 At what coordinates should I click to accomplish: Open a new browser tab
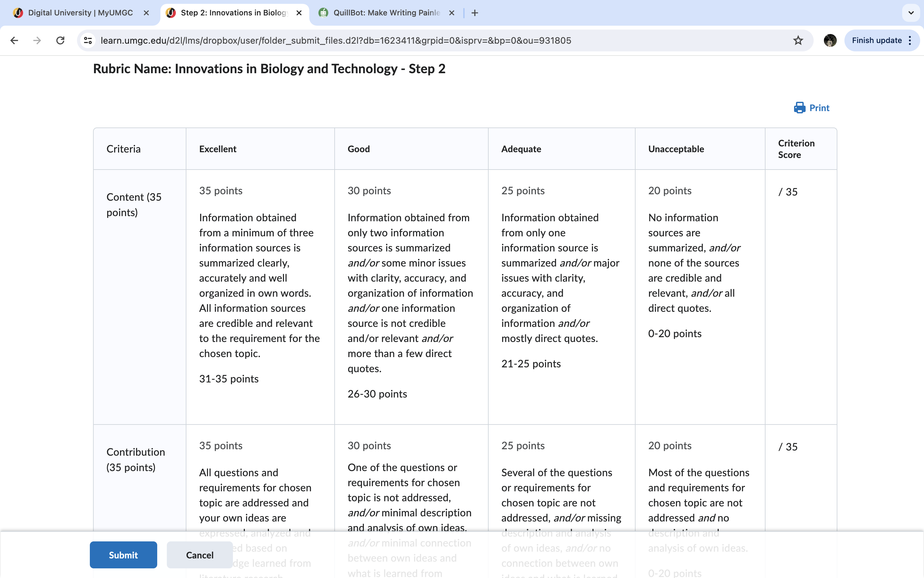475,13
